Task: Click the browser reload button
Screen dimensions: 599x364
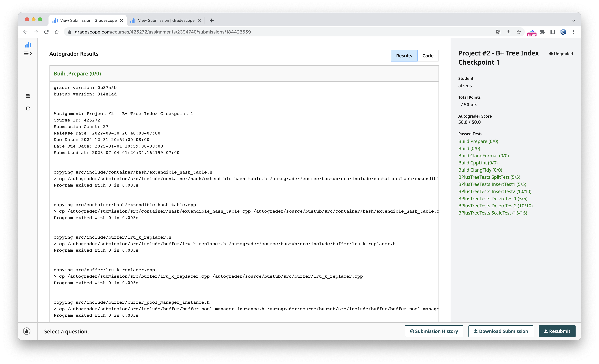Action: click(x=46, y=32)
